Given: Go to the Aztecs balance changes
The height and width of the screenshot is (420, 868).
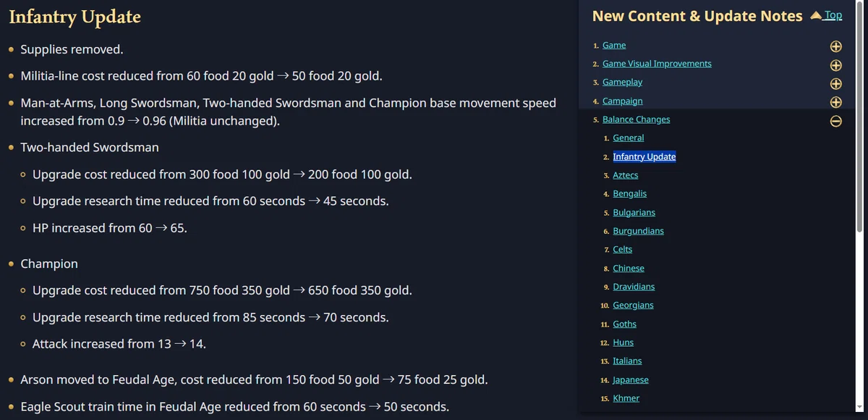Looking at the screenshot, I should tap(625, 175).
